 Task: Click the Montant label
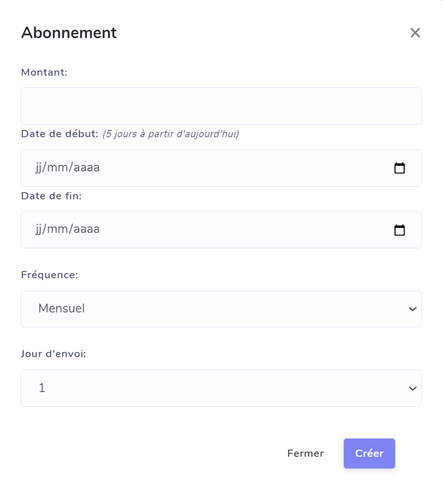coord(44,72)
